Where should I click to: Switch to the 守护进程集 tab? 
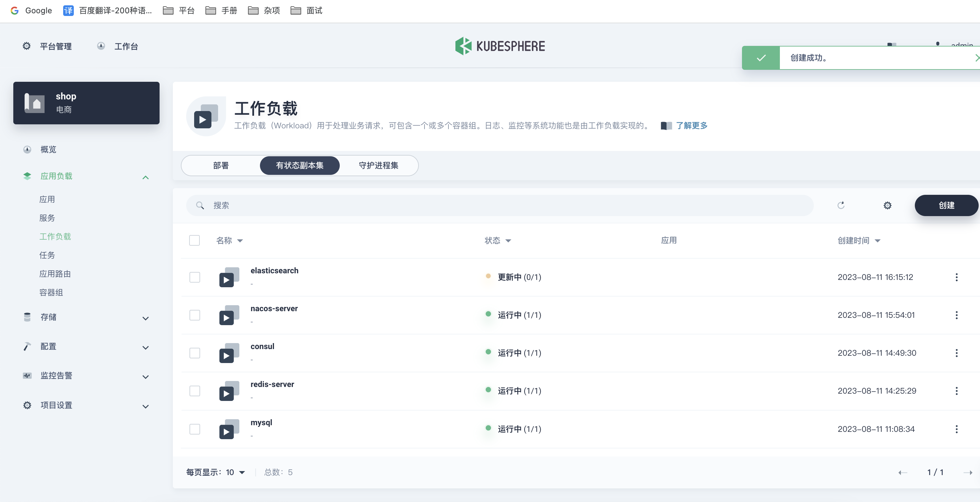[x=379, y=166]
